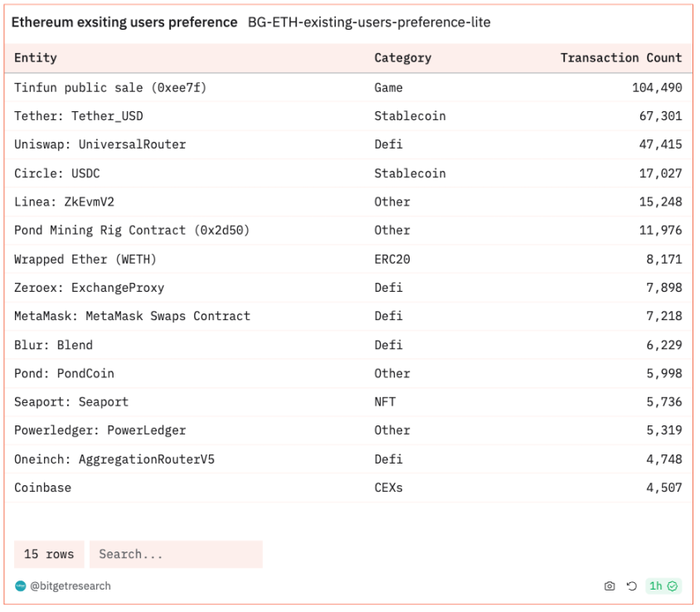Open the @bitgetresearch profile link
700x612 pixels.
point(70,586)
